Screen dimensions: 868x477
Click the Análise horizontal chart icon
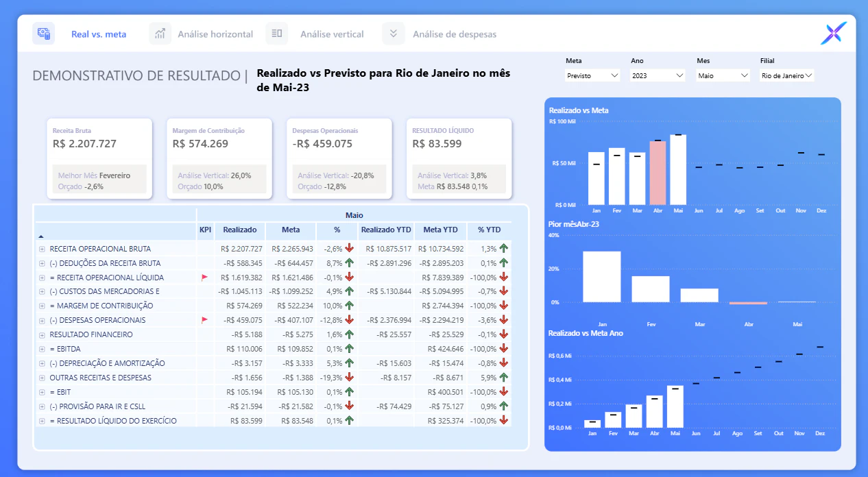pyautogui.click(x=160, y=33)
